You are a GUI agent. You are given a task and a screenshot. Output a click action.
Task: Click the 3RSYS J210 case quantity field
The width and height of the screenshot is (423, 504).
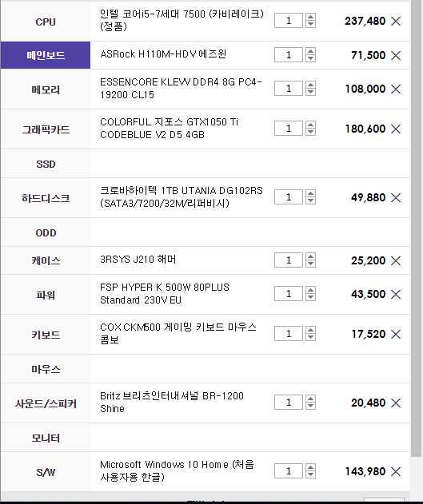click(x=289, y=260)
